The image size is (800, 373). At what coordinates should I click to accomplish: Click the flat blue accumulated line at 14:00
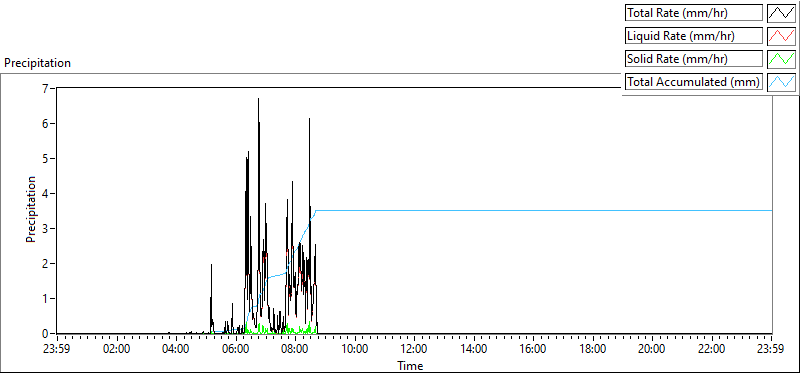(x=474, y=210)
